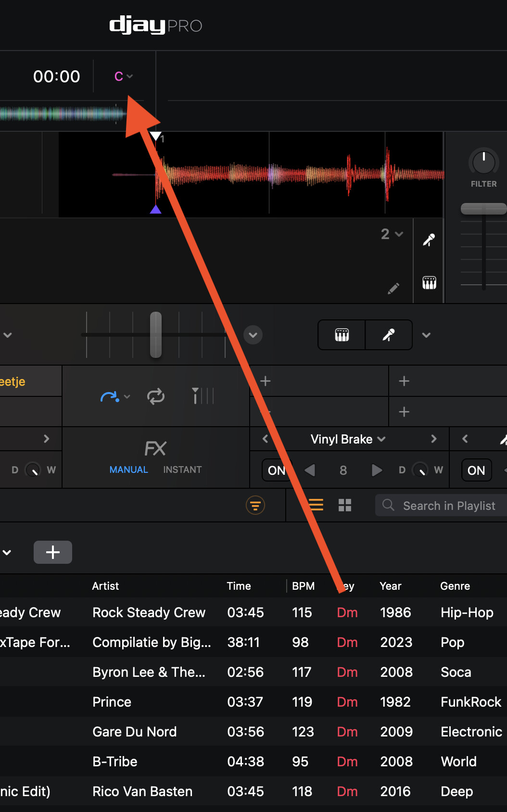Select the blue jump arrow icon
The height and width of the screenshot is (812, 507).
110,396
